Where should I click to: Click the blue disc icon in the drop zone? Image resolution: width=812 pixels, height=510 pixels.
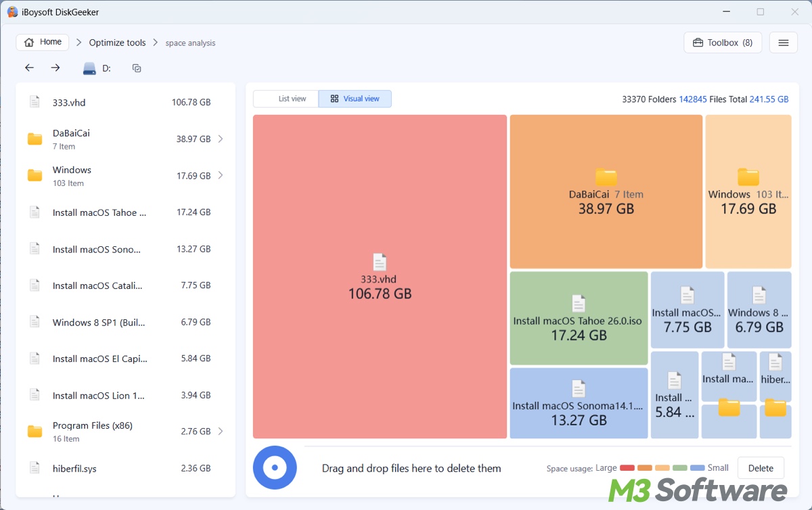point(275,467)
